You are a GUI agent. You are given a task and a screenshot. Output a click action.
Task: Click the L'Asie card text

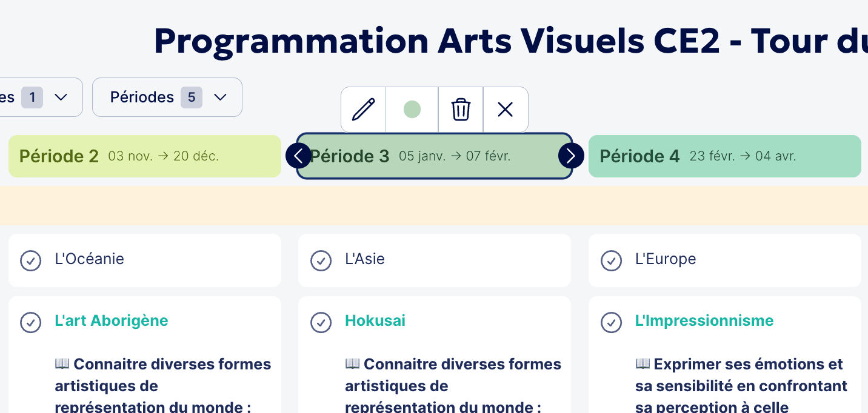[x=365, y=259]
